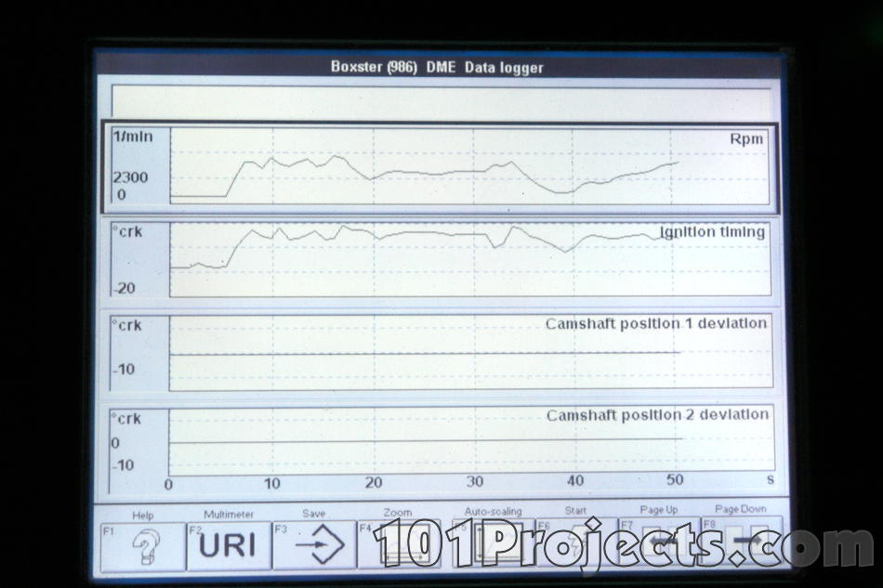
Task: Click the '10' time axis mark
Action: click(x=272, y=483)
